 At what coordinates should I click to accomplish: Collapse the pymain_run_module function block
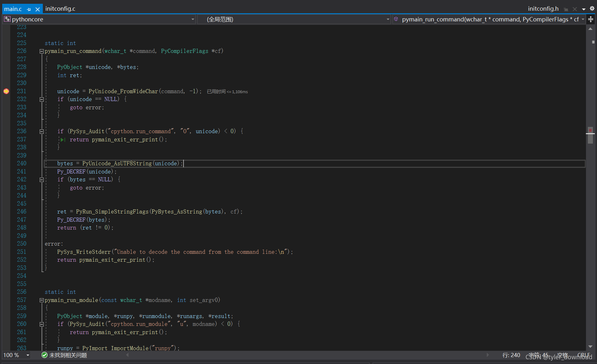[42, 300]
